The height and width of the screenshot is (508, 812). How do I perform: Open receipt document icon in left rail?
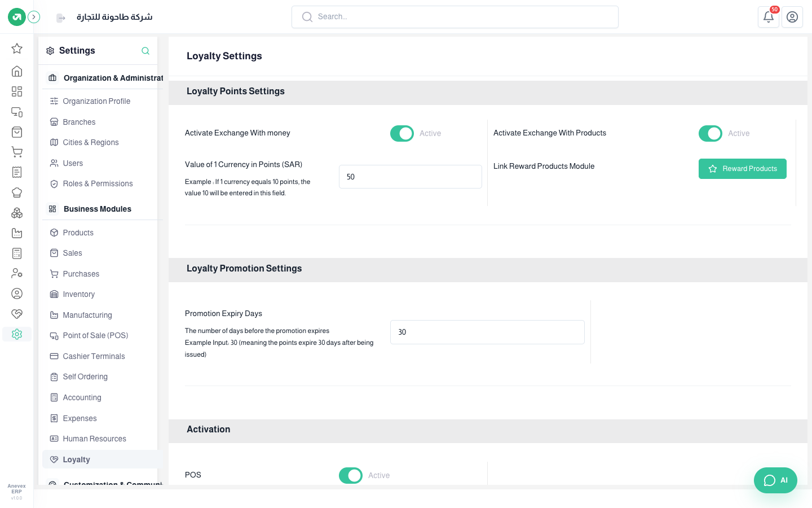coord(17,172)
